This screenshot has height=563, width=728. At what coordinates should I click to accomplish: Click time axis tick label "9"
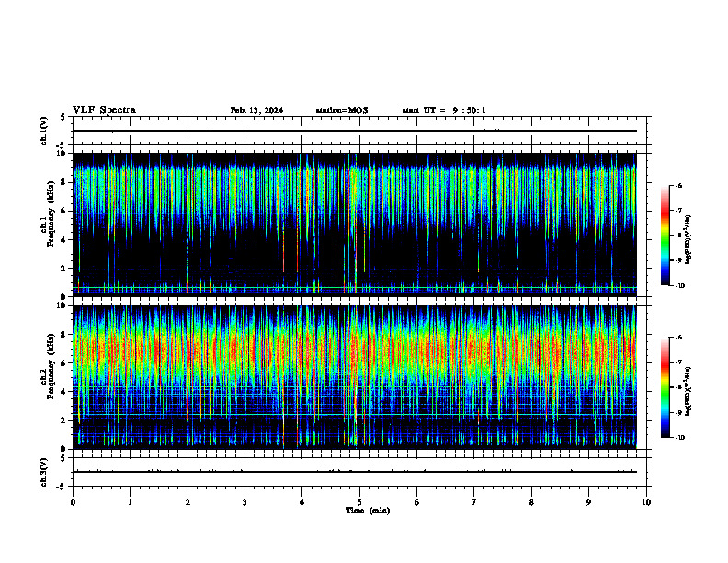click(x=588, y=502)
